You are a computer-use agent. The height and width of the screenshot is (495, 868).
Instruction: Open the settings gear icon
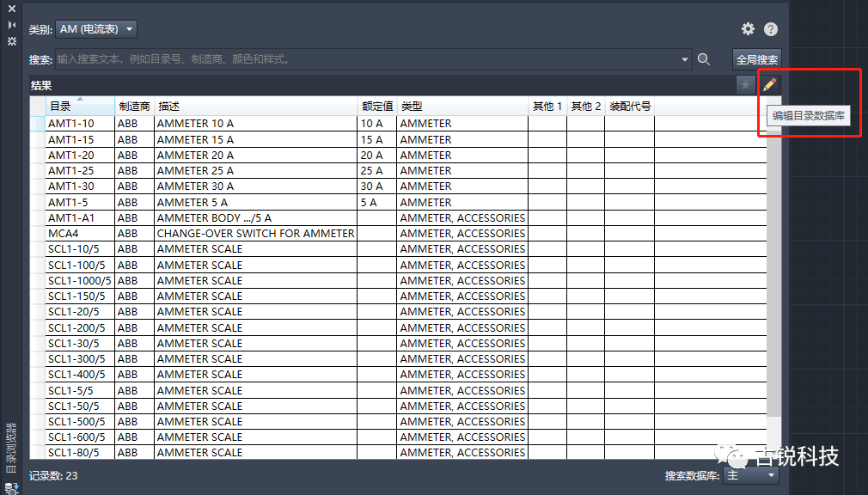pyautogui.click(x=748, y=29)
